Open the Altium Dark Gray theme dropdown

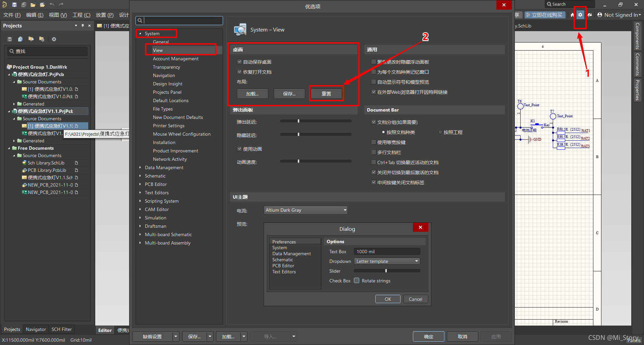306,210
